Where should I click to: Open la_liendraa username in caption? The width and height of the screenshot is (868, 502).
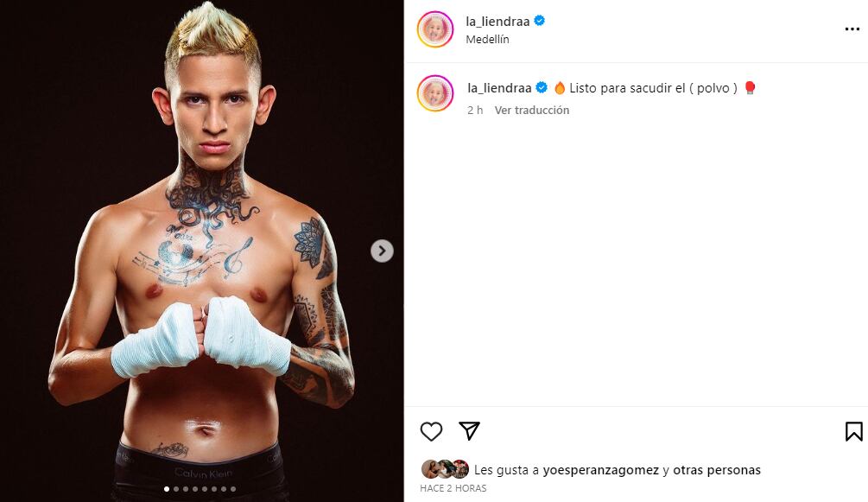(499, 88)
